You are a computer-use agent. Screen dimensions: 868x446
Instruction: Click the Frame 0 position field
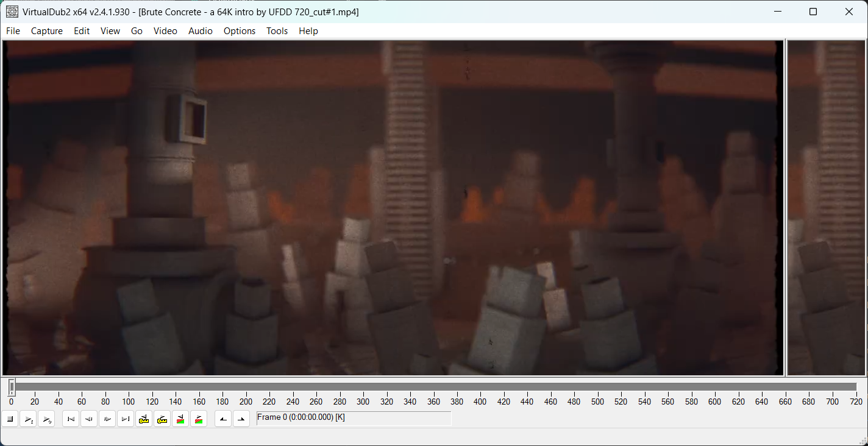pyautogui.click(x=354, y=418)
